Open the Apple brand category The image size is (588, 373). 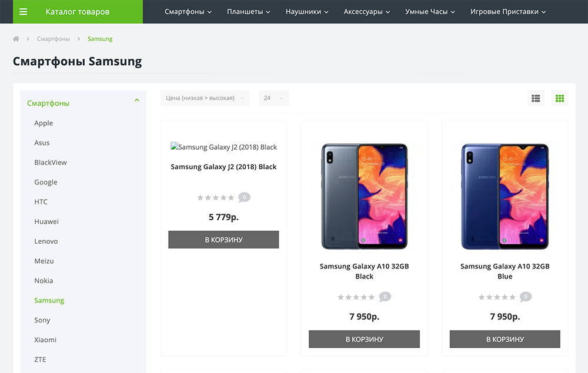coord(44,123)
